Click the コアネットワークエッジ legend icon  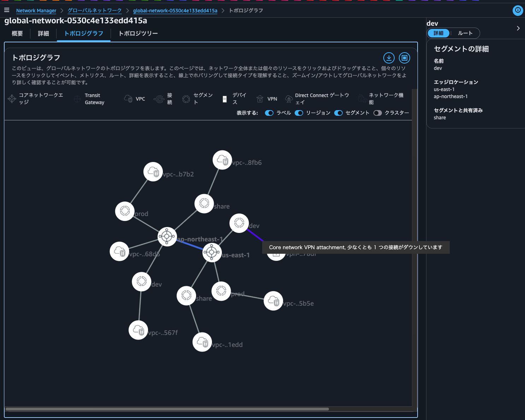[12, 99]
